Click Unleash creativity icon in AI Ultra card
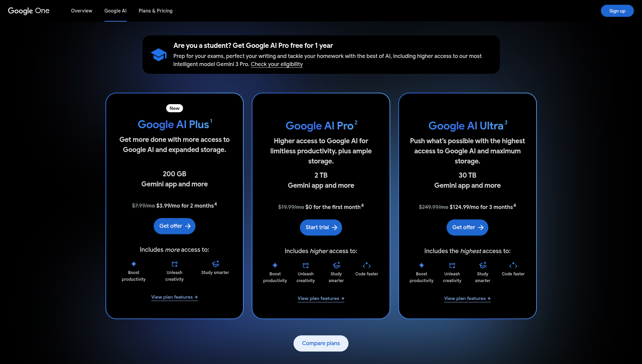Image resolution: width=642 pixels, height=364 pixels. point(452,265)
